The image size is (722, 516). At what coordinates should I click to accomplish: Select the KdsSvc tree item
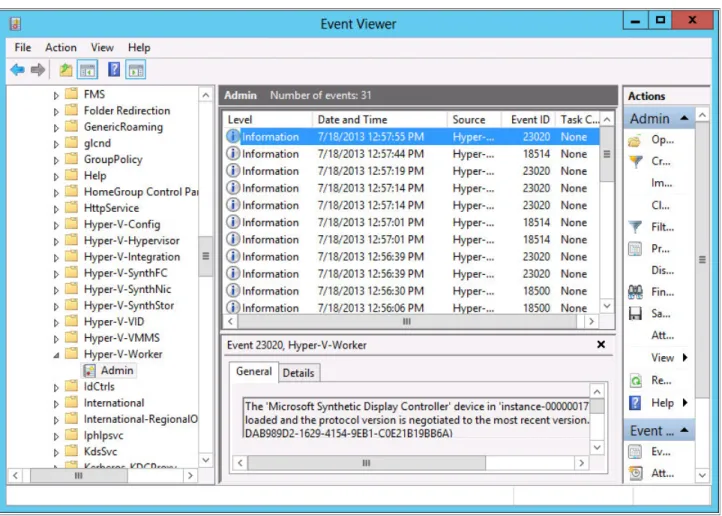[x=100, y=452]
